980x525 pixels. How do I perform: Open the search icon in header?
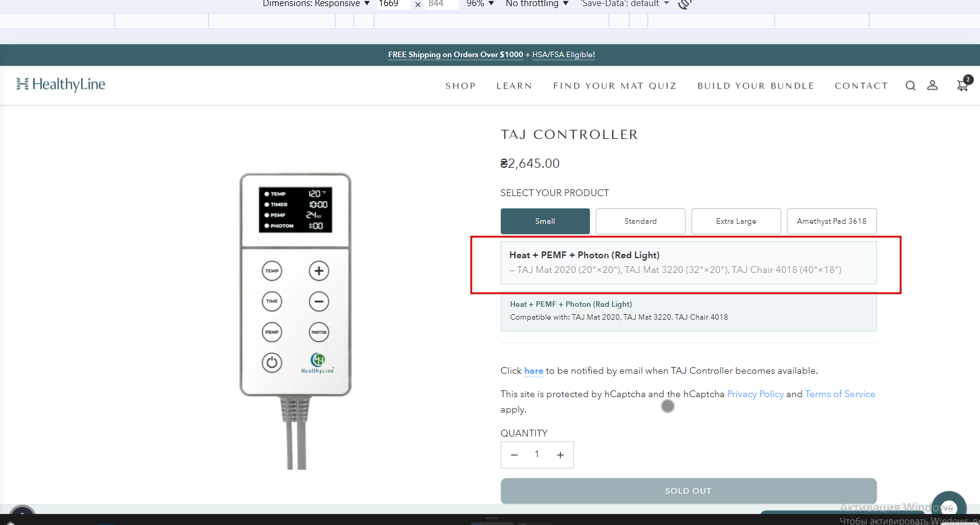(x=910, y=85)
